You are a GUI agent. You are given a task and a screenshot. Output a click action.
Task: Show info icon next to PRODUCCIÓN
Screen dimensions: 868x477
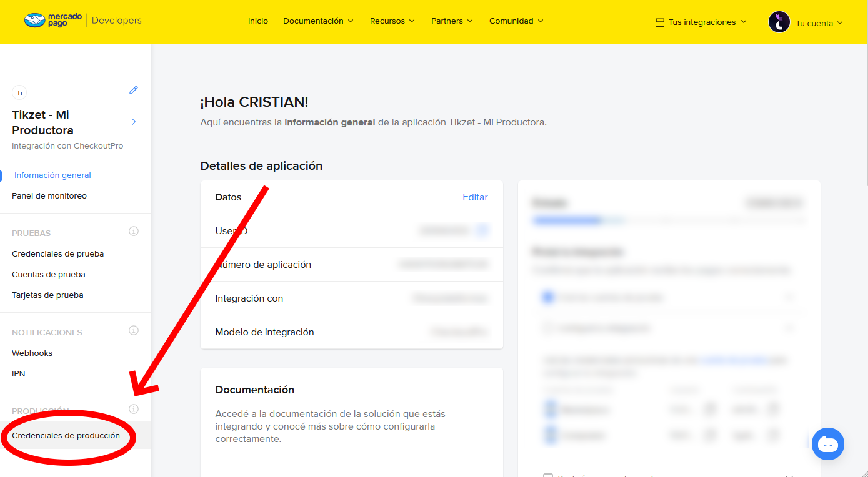pos(134,410)
